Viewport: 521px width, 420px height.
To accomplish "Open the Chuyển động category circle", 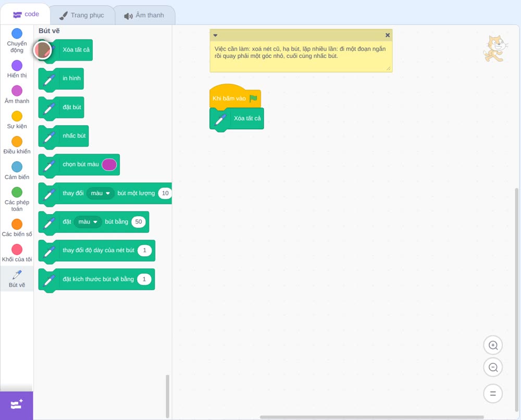I will click(17, 33).
